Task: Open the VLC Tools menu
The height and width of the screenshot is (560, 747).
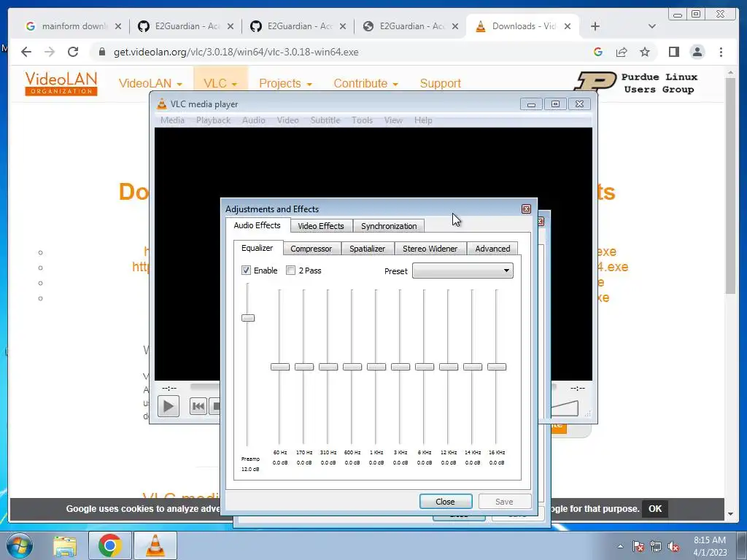Action: point(362,120)
